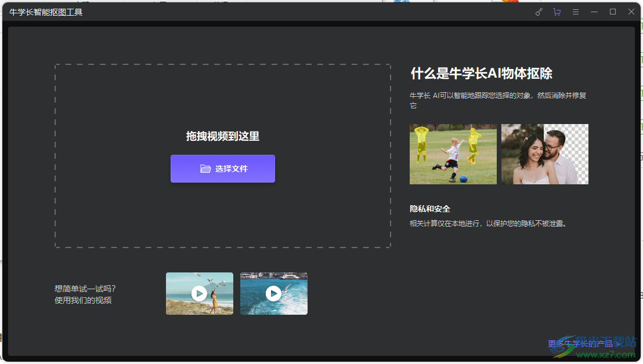This screenshot has width=643, height=364.
Task: View the soccer player object removal example
Action: pos(453,154)
